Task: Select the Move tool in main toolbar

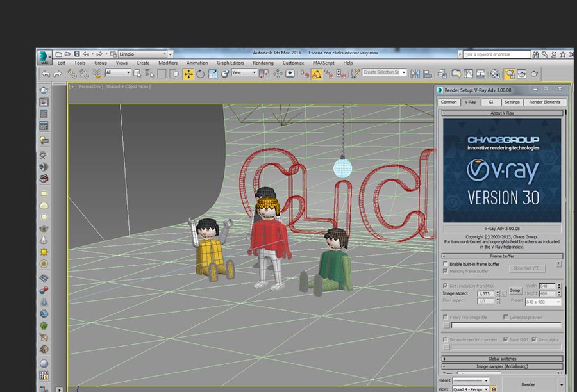Action: tap(188, 74)
